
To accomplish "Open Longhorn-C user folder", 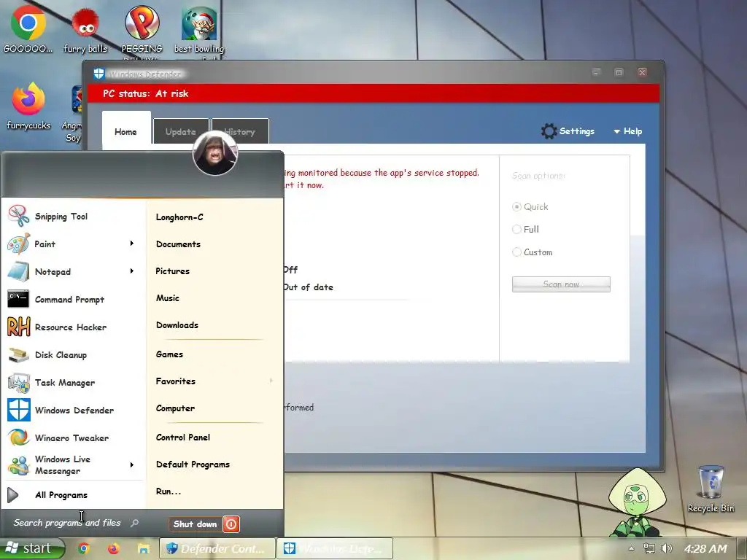I will coord(179,217).
